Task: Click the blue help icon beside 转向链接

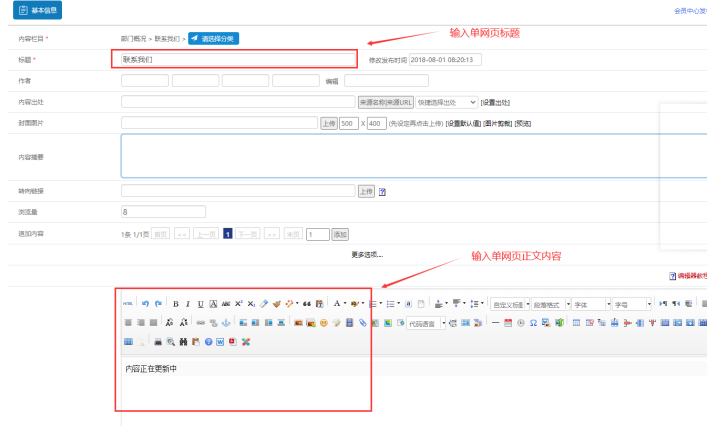Action: coord(382,191)
